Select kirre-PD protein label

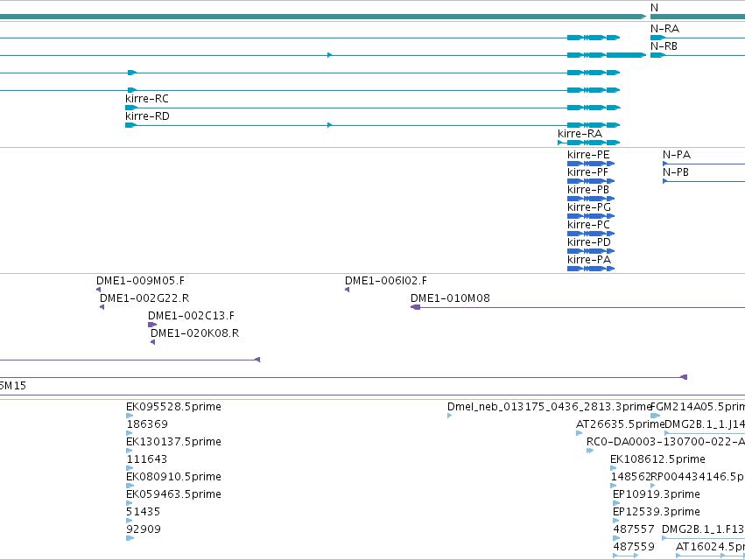click(589, 242)
